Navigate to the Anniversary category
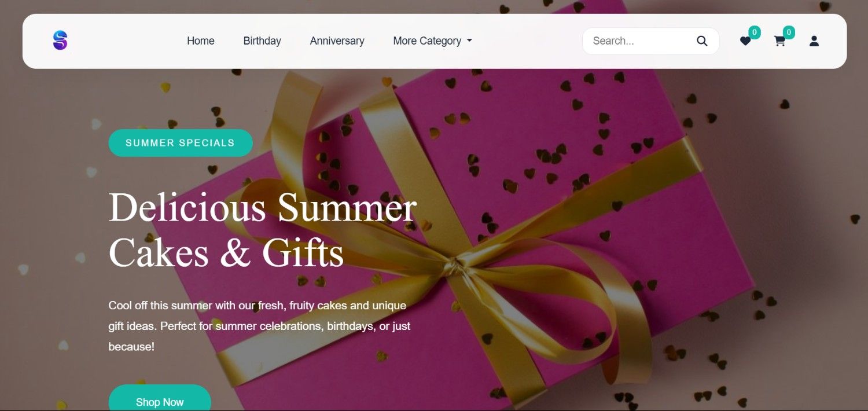 pyautogui.click(x=337, y=41)
